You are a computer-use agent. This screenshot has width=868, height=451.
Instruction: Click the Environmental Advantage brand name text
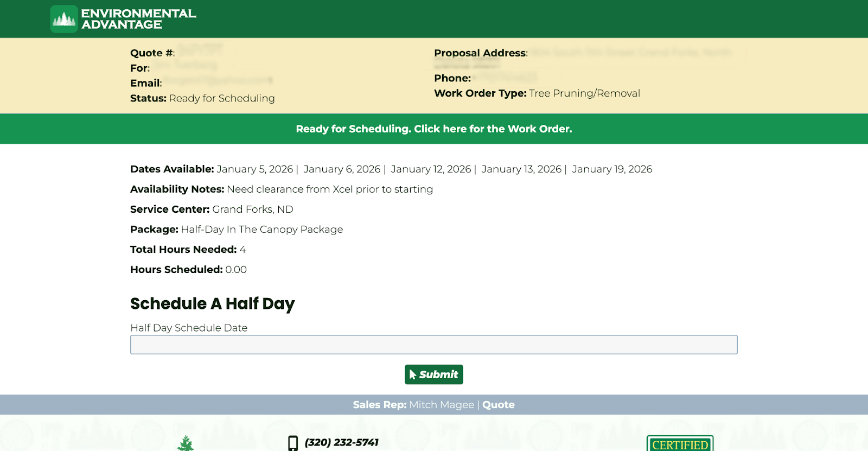[x=138, y=19]
